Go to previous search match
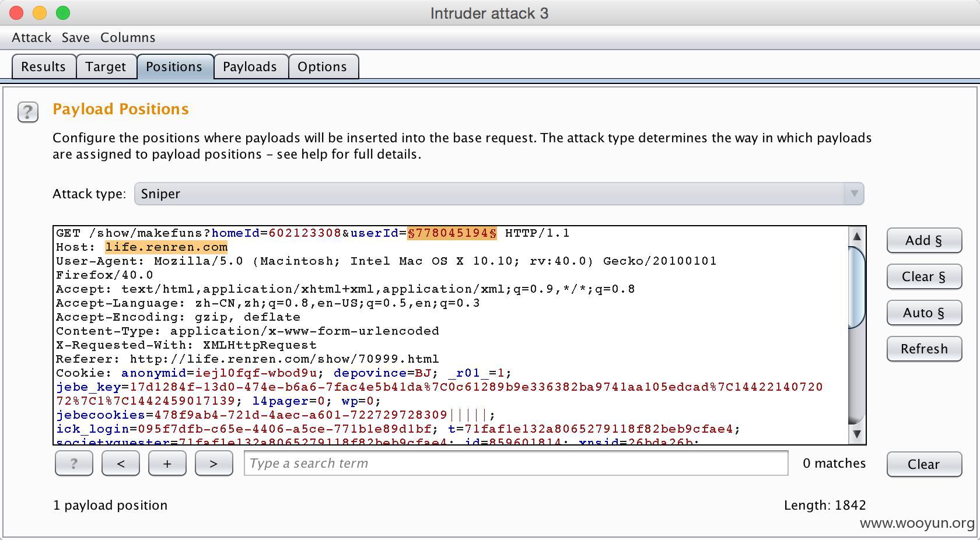 pyautogui.click(x=121, y=464)
